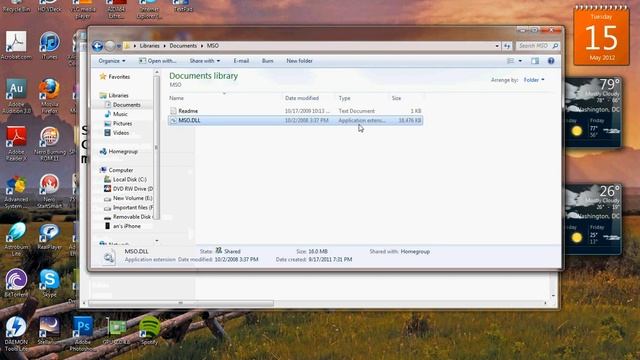Expand the Arrange by Folder dropdown
This screenshot has height=360, width=640.
tap(534, 80)
